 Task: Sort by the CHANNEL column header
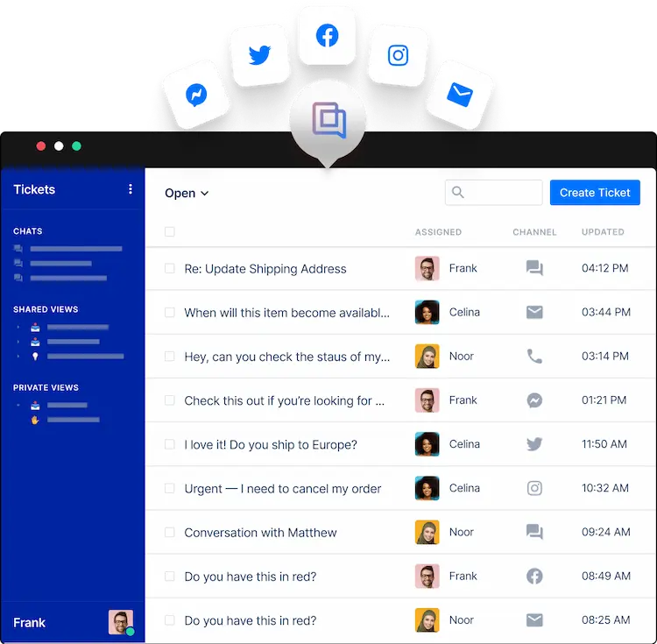(534, 232)
